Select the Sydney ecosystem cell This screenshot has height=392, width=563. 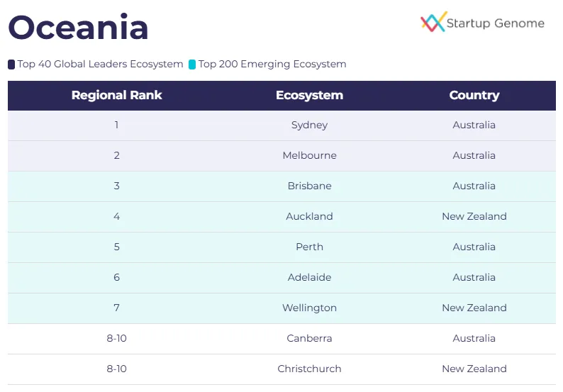(309, 125)
